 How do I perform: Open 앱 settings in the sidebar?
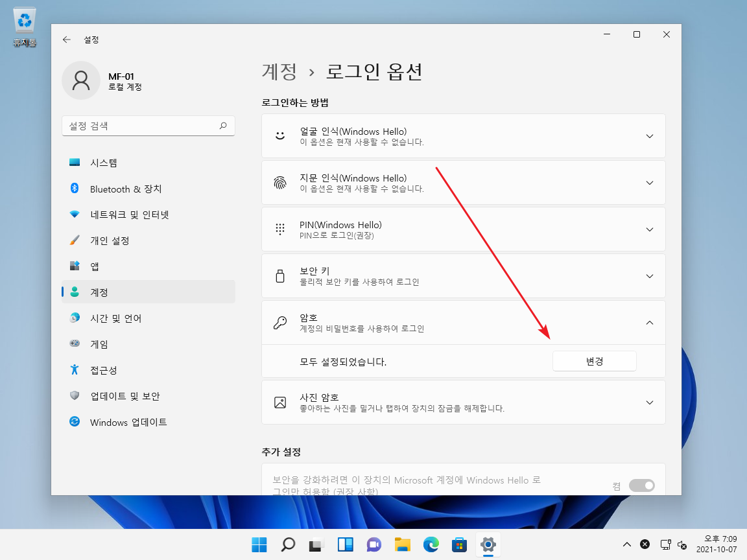148,266
